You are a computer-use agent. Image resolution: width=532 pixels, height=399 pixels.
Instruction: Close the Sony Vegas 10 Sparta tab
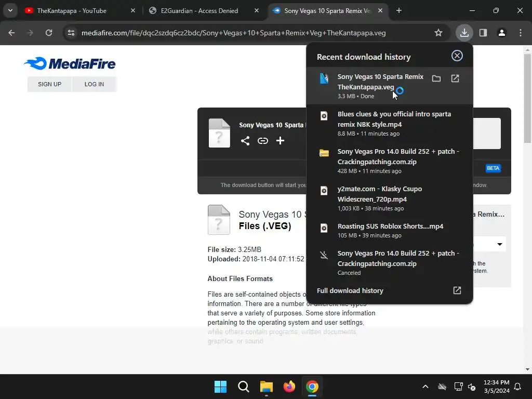click(x=380, y=11)
